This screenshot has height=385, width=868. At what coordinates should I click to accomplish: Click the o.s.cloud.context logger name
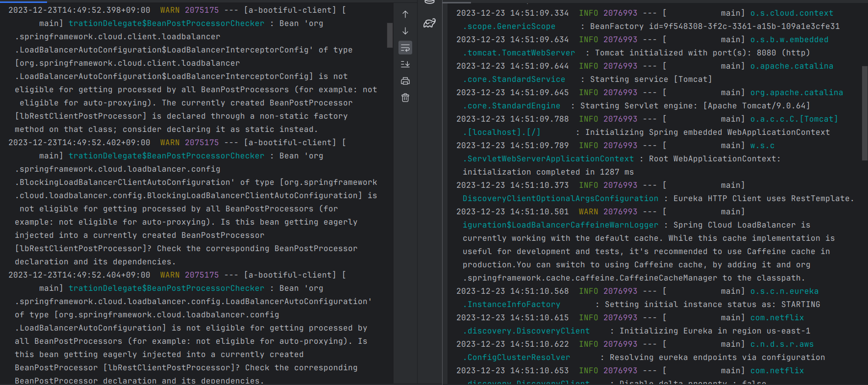click(792, 13)
